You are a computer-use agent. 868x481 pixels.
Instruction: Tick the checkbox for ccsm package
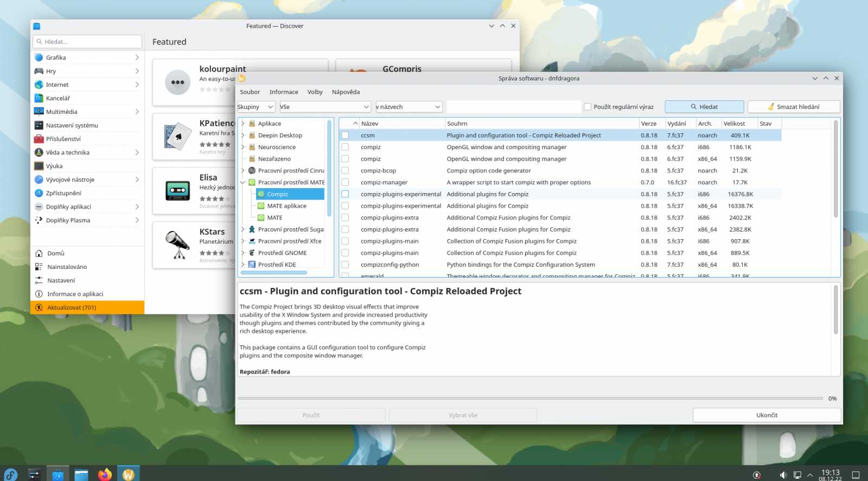pos(345,135)
